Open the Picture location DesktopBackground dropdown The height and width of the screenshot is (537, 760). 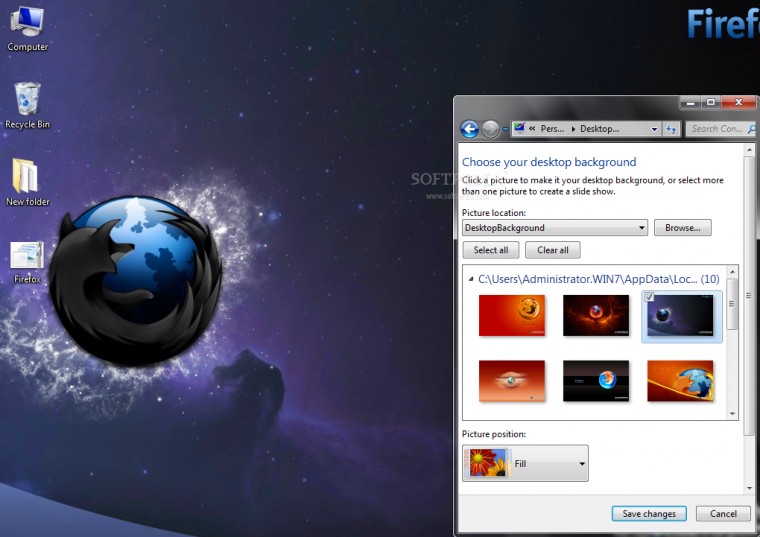click(555, 228)
